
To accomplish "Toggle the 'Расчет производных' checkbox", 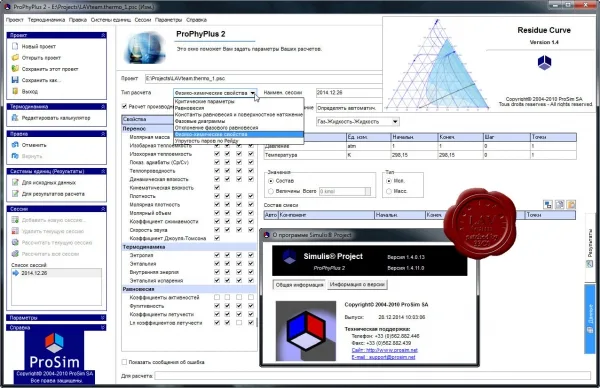I will click(x=124, y=106).
